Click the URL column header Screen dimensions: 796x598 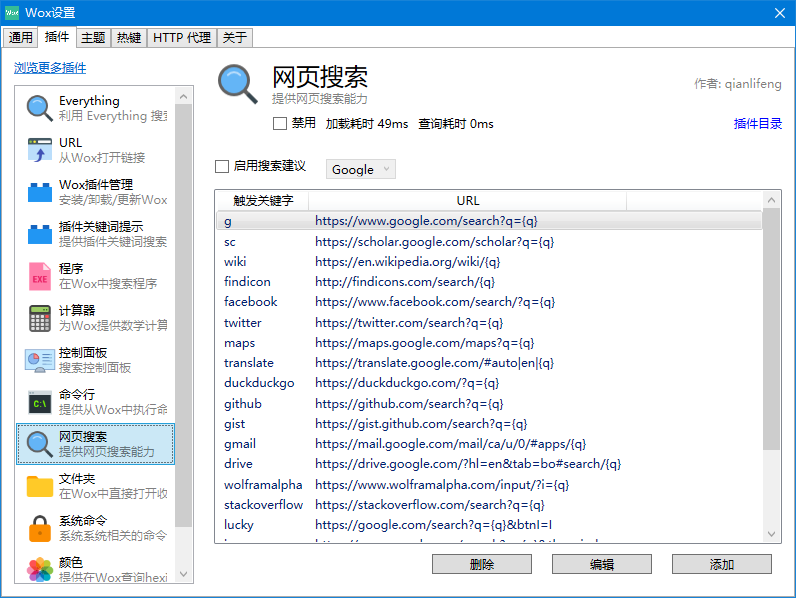(468, 201)
